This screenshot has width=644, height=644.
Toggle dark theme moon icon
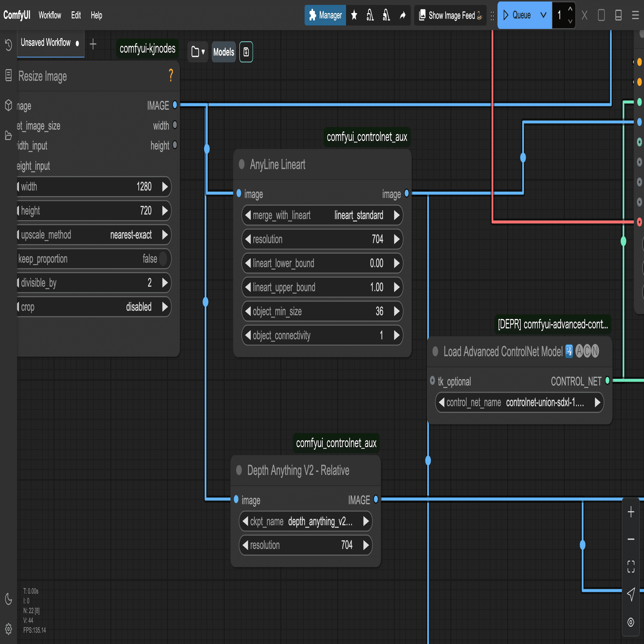(x=8, y=599)
